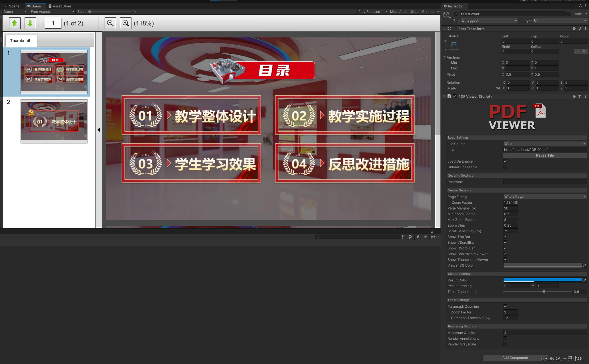Switch to the Asset Store tab
Screen dimensions: 589x364
[x=60, y=6]
